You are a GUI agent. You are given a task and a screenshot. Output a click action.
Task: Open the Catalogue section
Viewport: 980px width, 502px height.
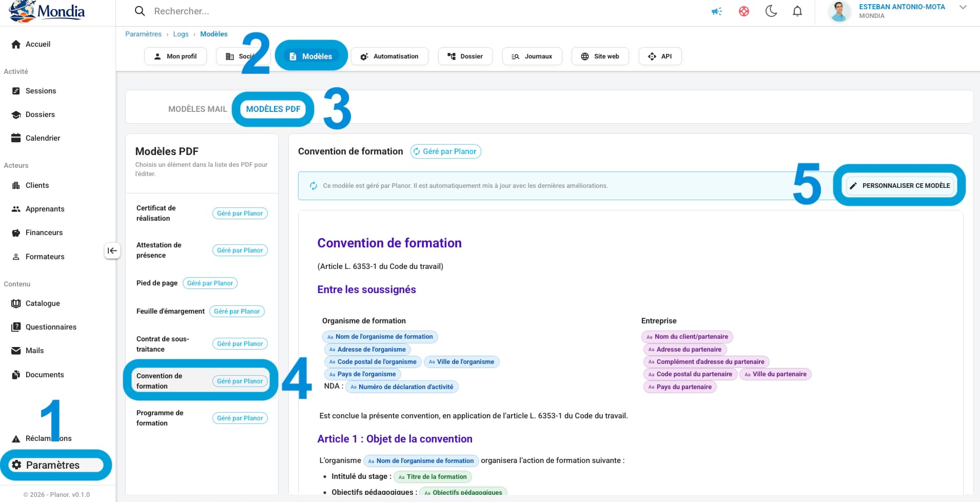coord(43,303)
